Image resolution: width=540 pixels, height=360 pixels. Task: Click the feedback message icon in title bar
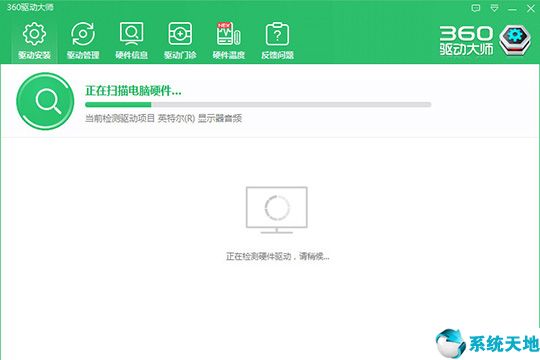(476, 8)
